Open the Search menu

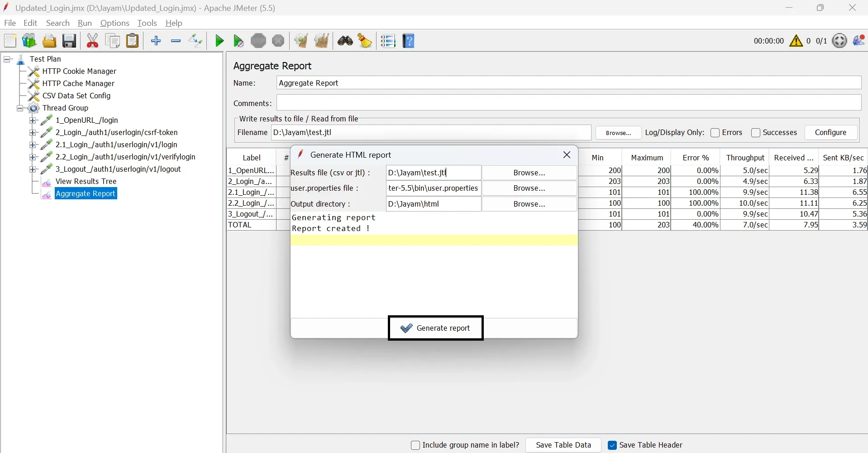(58, 23)
